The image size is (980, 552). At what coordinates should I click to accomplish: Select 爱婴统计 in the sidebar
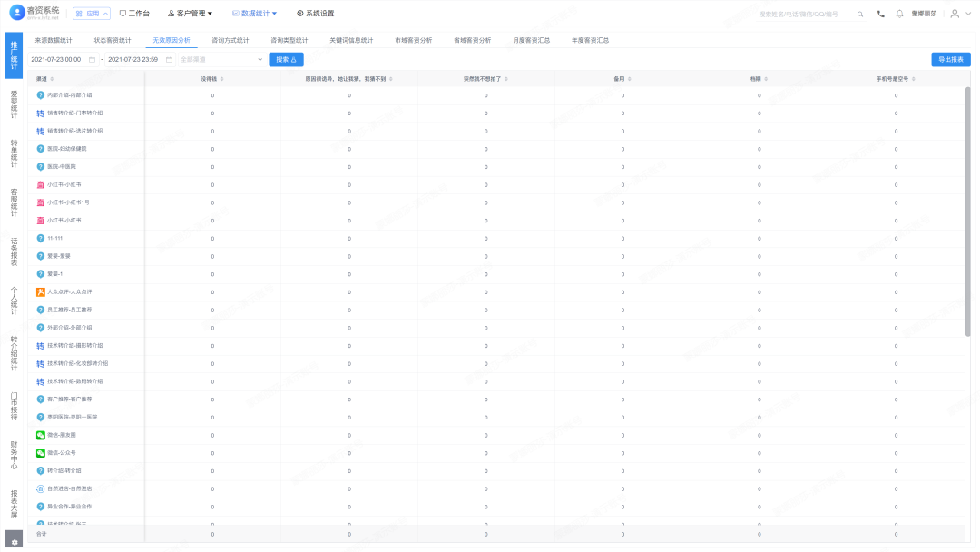click(14, 104)
